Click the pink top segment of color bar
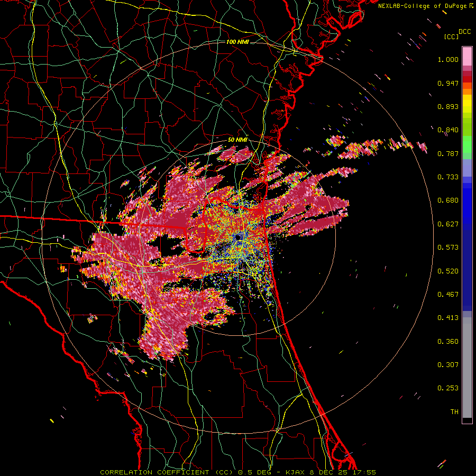The image size is (476, 476). coord(467,57)
